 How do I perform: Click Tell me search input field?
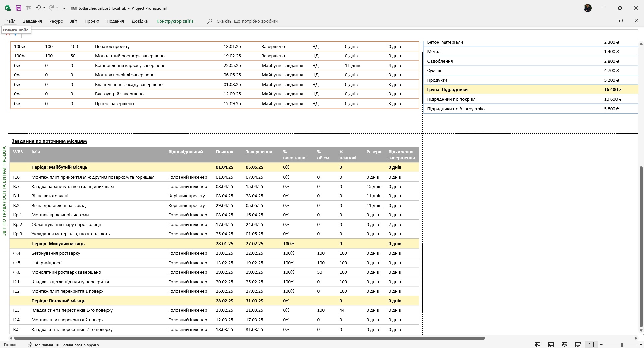click(x=247, y=21)
